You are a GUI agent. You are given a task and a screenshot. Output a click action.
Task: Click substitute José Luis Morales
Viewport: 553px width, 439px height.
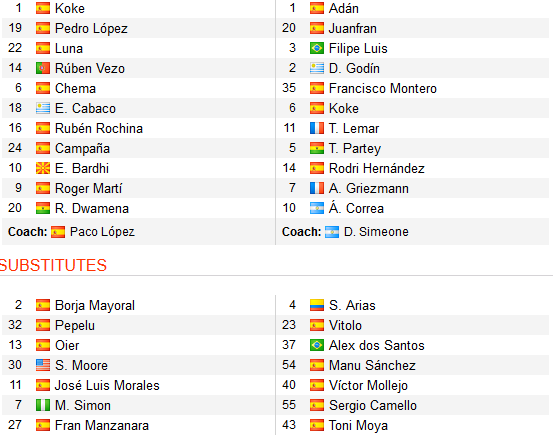point(107,385)
